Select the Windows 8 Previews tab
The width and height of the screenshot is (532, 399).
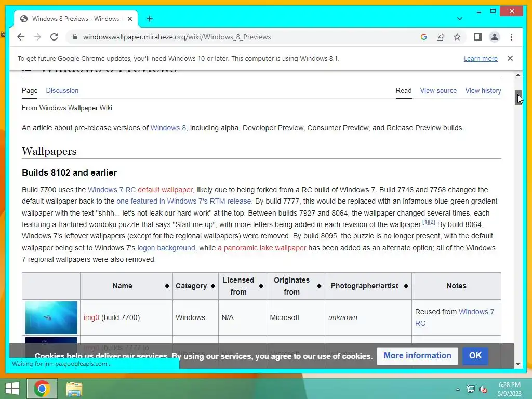(75, 19)
